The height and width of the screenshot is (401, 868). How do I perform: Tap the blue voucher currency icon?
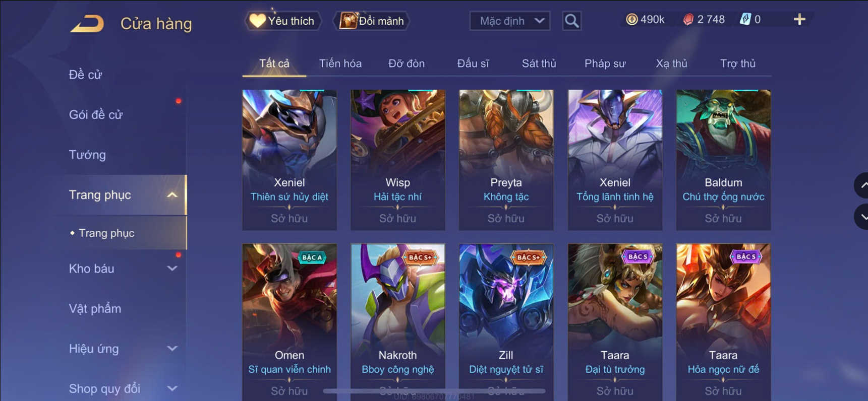[x=745, y=20]
